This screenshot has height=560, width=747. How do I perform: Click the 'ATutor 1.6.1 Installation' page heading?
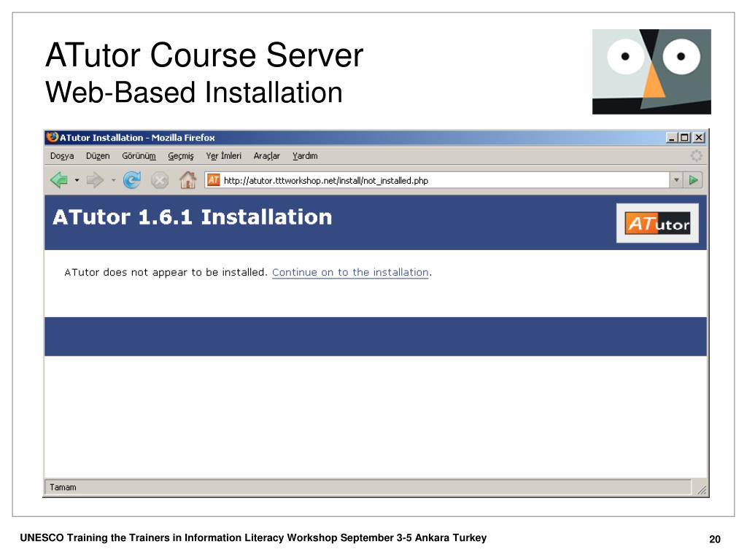(193, 217)
